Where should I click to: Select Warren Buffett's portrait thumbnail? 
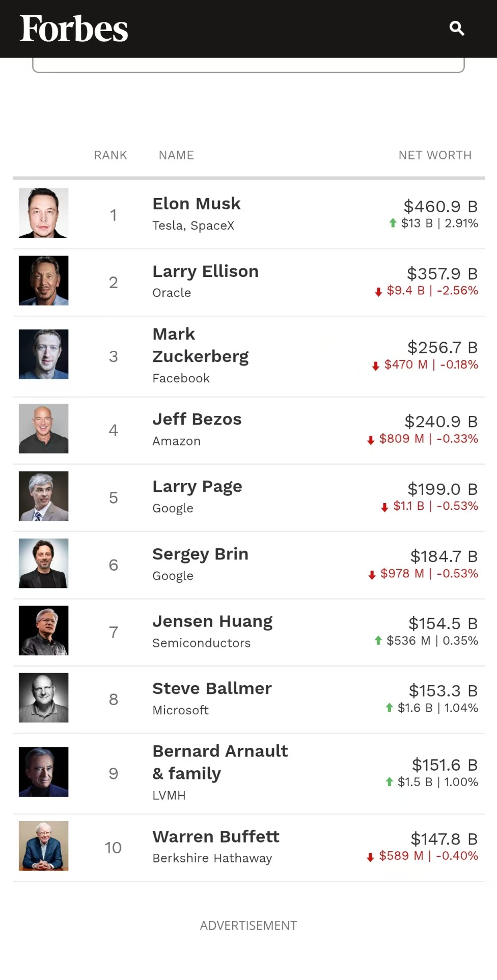(x=43, y=846)
